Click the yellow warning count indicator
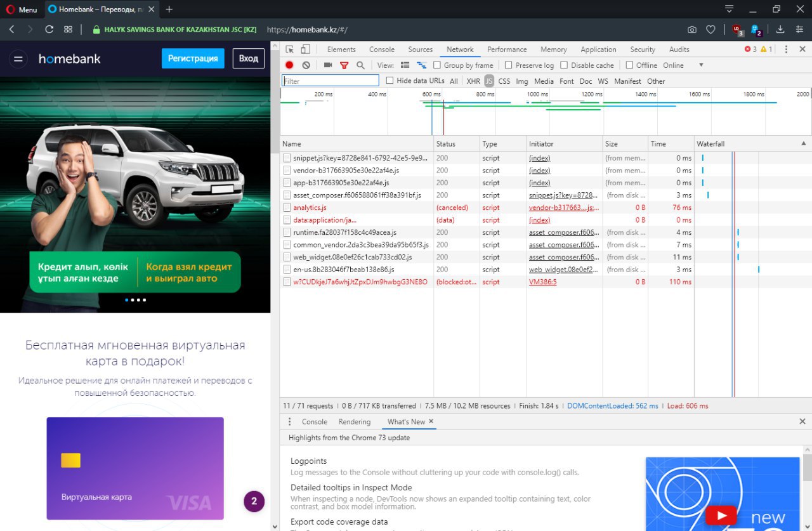812x531 pixels. (x=766, y=49)
